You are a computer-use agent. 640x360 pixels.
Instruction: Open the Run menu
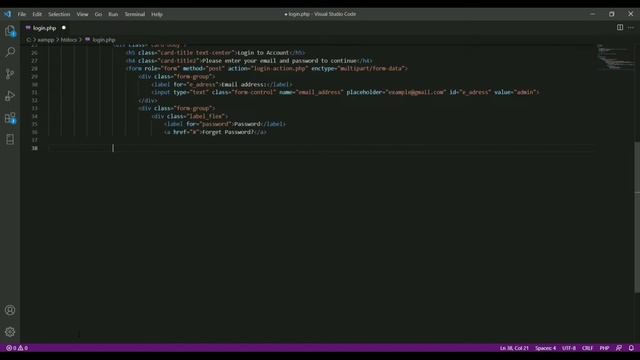pyautogui.click(x=113, y=14)
